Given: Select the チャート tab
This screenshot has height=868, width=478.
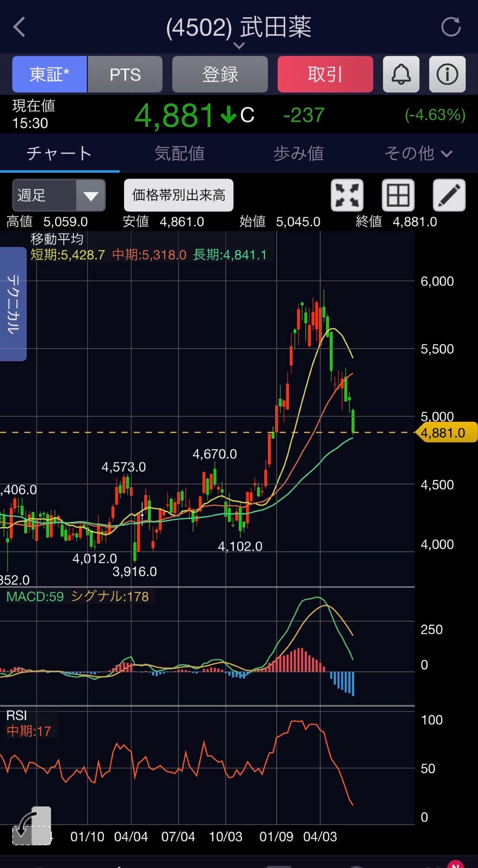Looking at the screenshot, I should tap(59, 153).
